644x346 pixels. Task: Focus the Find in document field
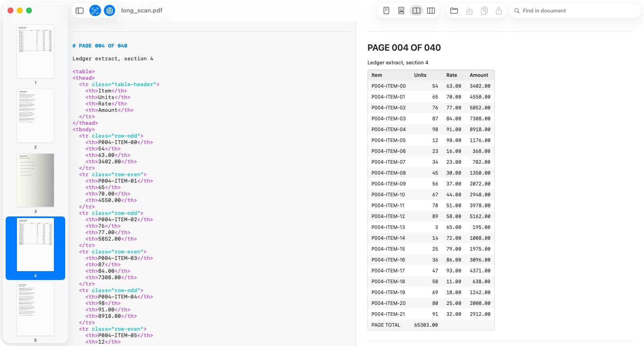(575, 11)
